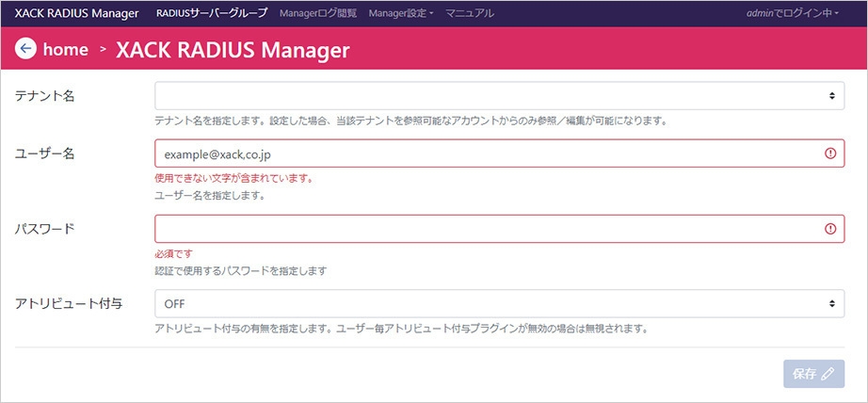Screen dimensions: 868x403
Task: Click the XACK RADIUS Manager breadcrumb title
Action: 233,49
